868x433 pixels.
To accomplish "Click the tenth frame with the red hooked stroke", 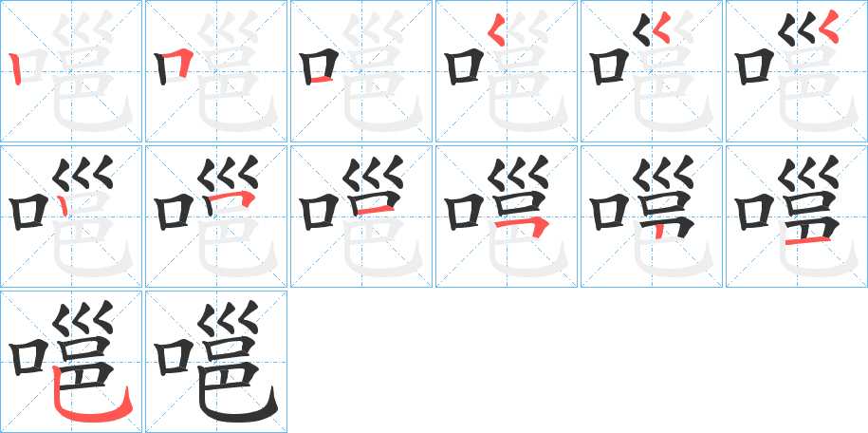I will (507, 216).
